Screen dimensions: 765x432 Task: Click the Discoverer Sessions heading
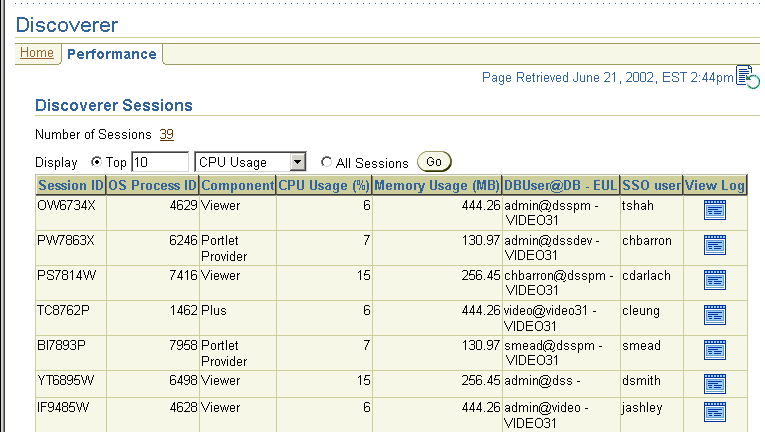tap(114, 105)
